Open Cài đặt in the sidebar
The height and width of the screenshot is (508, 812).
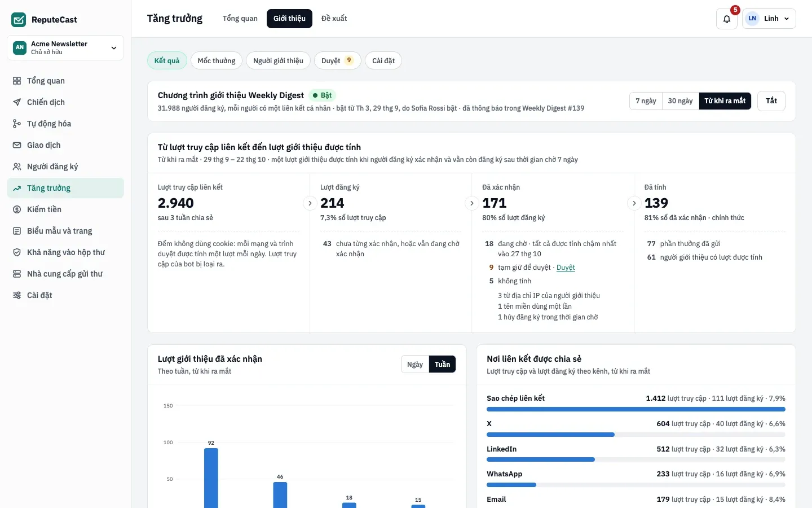(65, 295)
